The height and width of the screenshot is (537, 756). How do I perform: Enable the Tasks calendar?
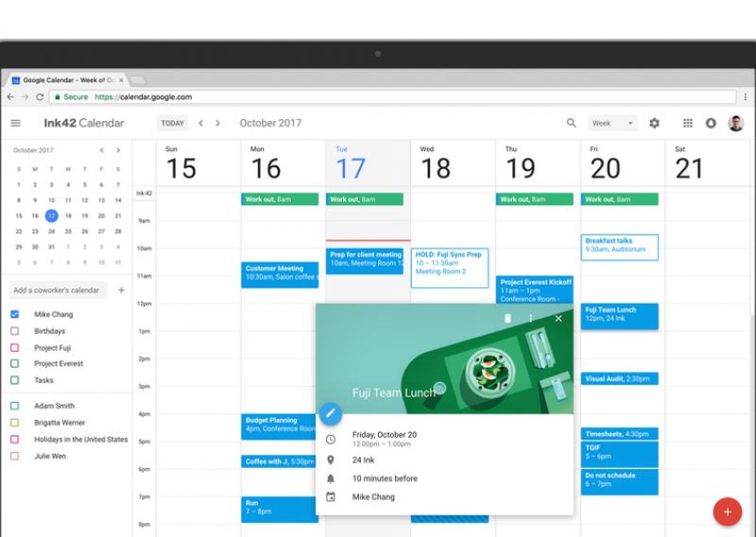click(14, 380)
